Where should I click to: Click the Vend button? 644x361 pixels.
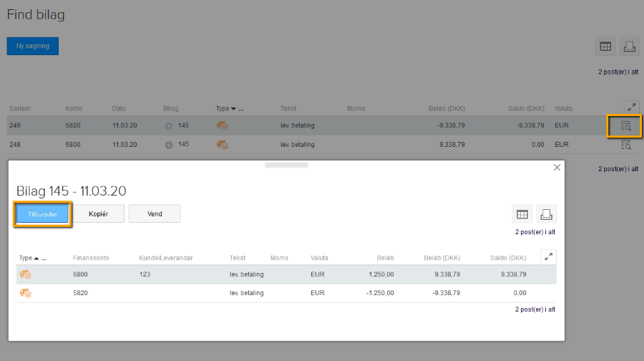click(155, 213)
